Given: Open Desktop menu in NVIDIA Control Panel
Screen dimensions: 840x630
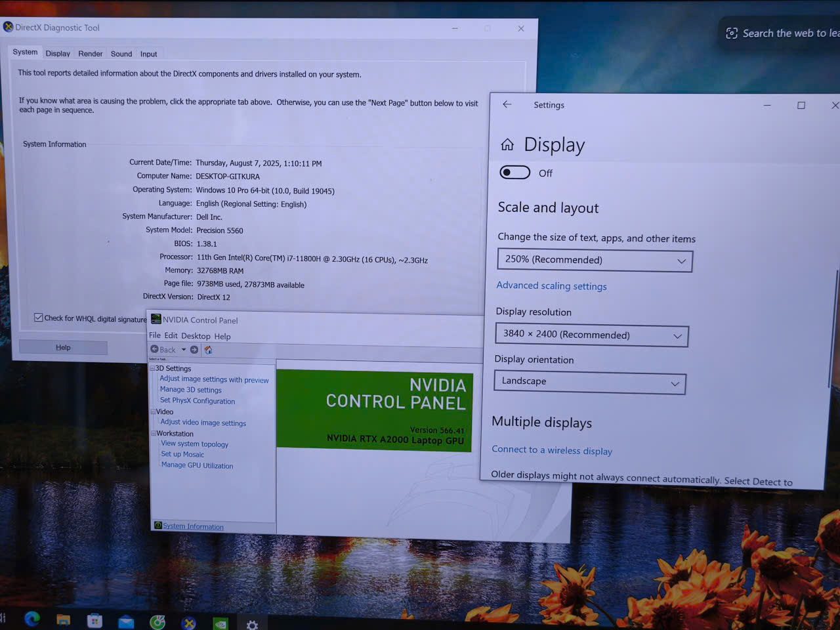Looking at the screenshot, I should (196, 336).
